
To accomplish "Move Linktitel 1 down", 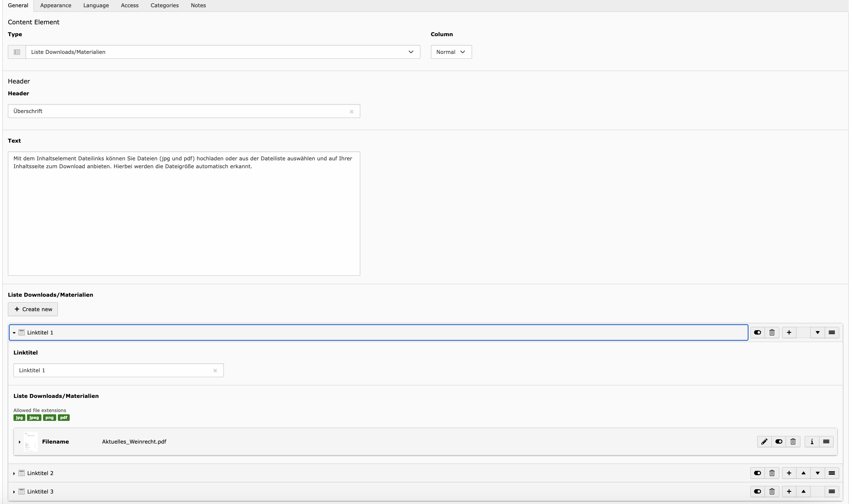I will tap(817, 332).
